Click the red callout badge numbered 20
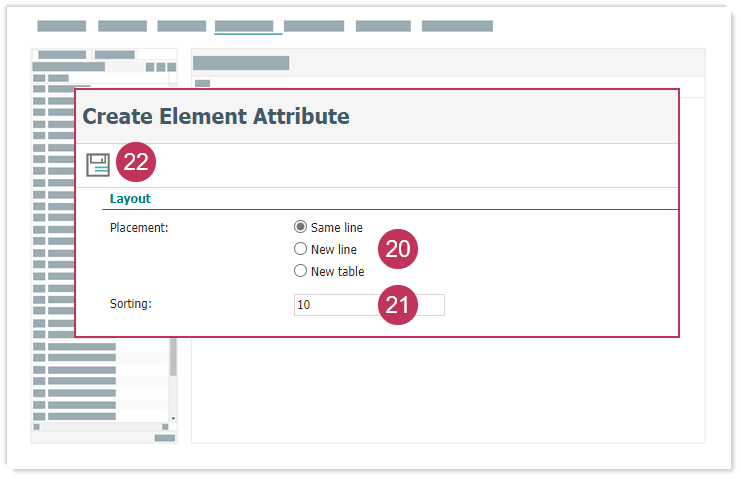 click(x=397, y=249)
